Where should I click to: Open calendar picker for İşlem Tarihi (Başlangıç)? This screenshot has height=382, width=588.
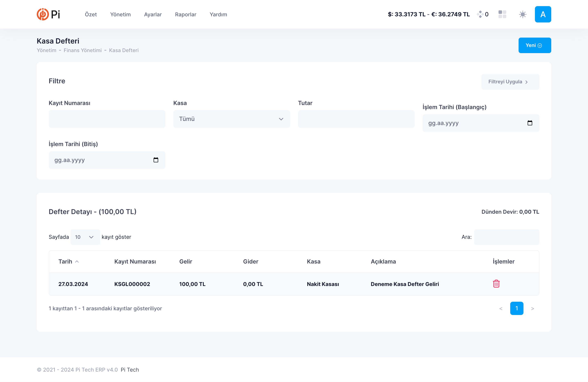(x=530, y=123)
